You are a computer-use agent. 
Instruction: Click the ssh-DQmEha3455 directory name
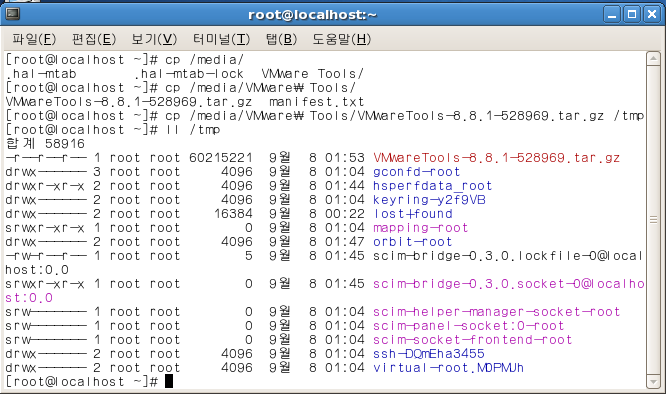tap(429, 354)
